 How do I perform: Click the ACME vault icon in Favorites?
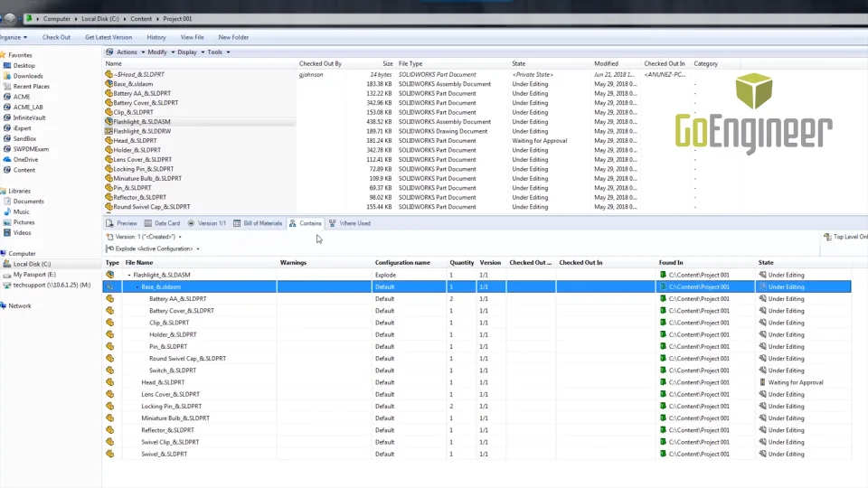(x=7, y=97)
